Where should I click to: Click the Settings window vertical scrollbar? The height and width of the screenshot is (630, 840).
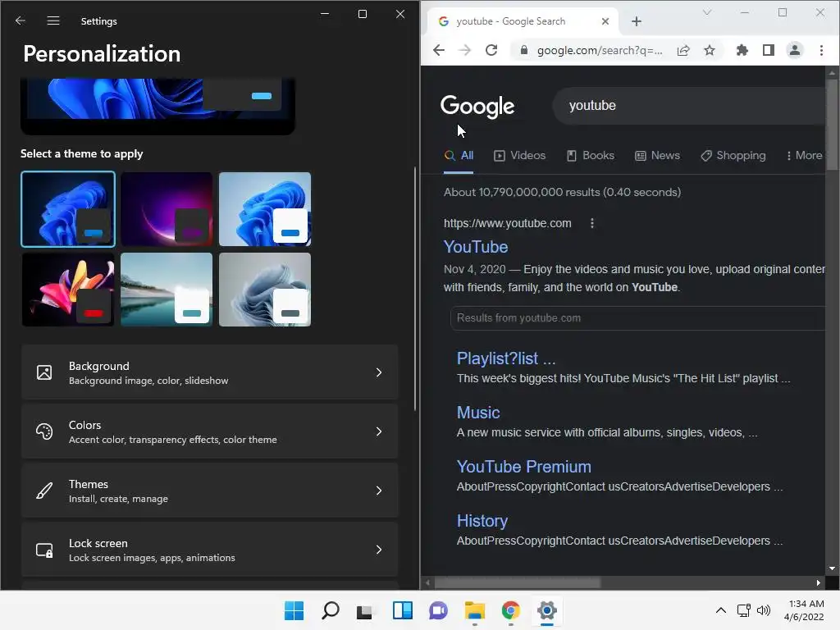tap(415, 290)
